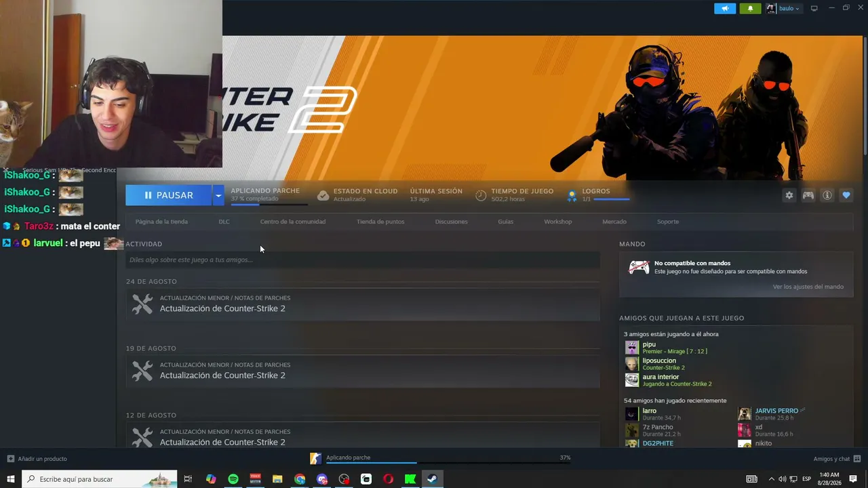Open the Windows Start menu
Screen dimensions: 868x488
tap(11, 479)
